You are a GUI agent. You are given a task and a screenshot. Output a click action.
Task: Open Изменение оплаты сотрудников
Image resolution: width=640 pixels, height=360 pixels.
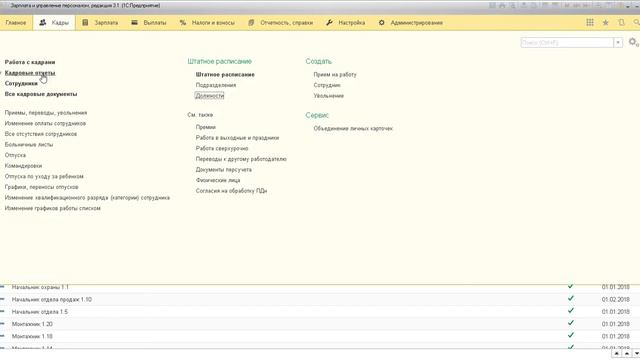[x=45, y=124]
